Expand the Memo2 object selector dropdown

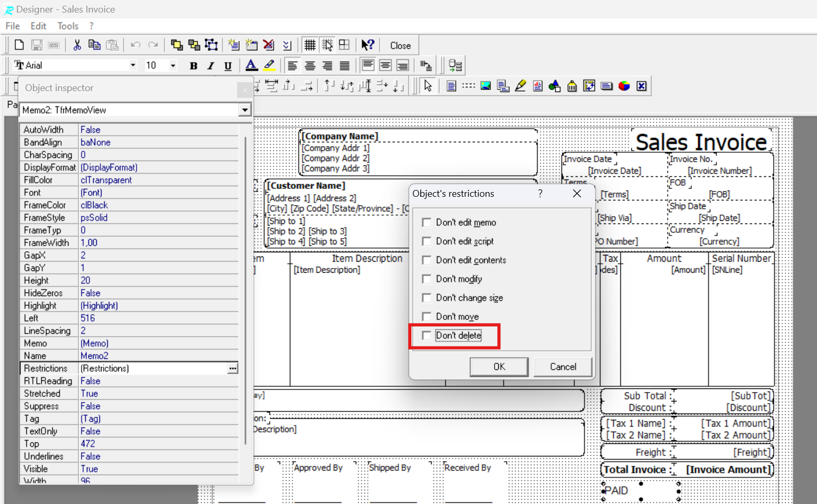[244, 110]
